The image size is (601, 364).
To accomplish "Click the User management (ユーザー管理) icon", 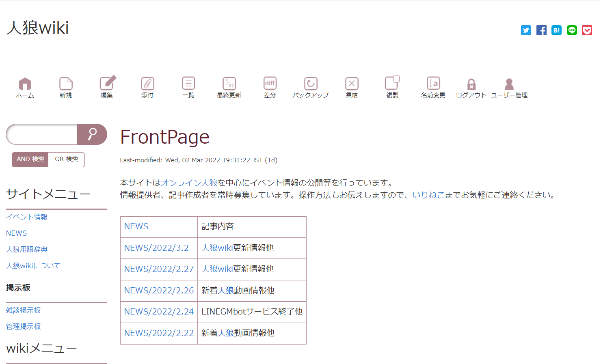I will [509, 84].
